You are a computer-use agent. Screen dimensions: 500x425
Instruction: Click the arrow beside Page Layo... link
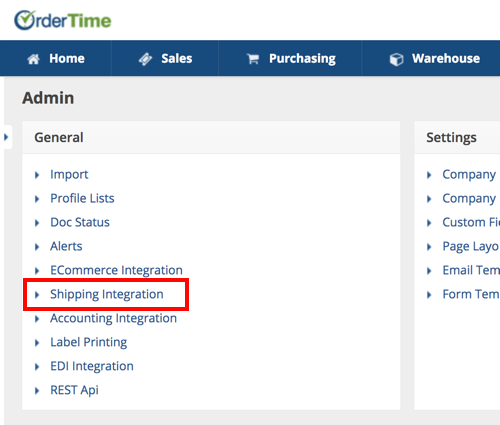pyautogui.click(x=429, y=247)
